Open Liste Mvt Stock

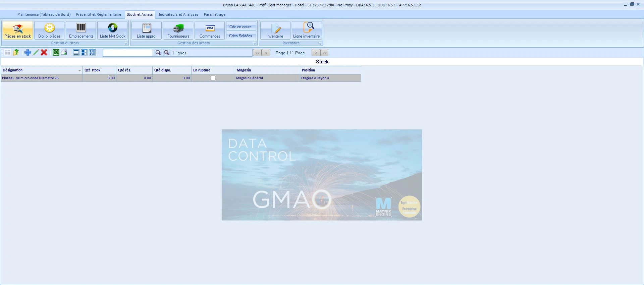pyautogui.click(x=112, y=31)
